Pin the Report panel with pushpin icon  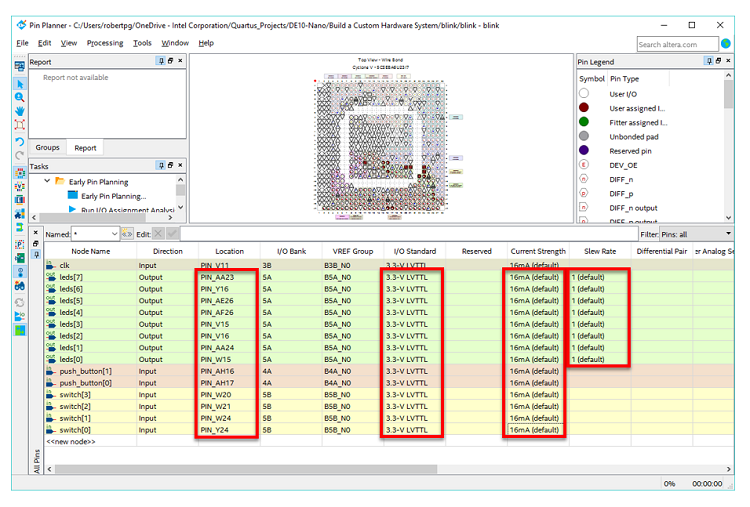pyautogui.click(x=160, y=62)
